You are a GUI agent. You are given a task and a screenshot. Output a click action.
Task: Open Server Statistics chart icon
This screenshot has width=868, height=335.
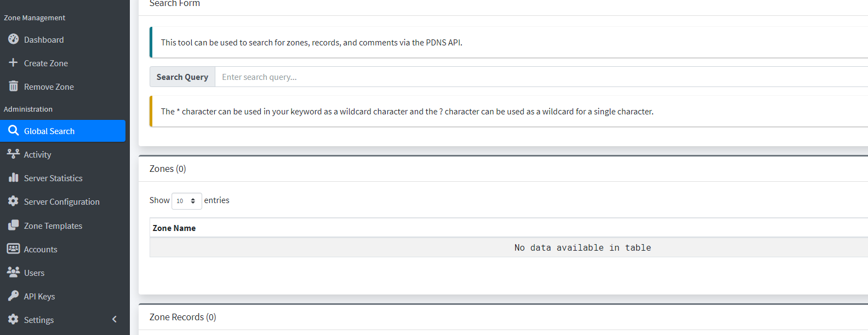coord(13,177)
